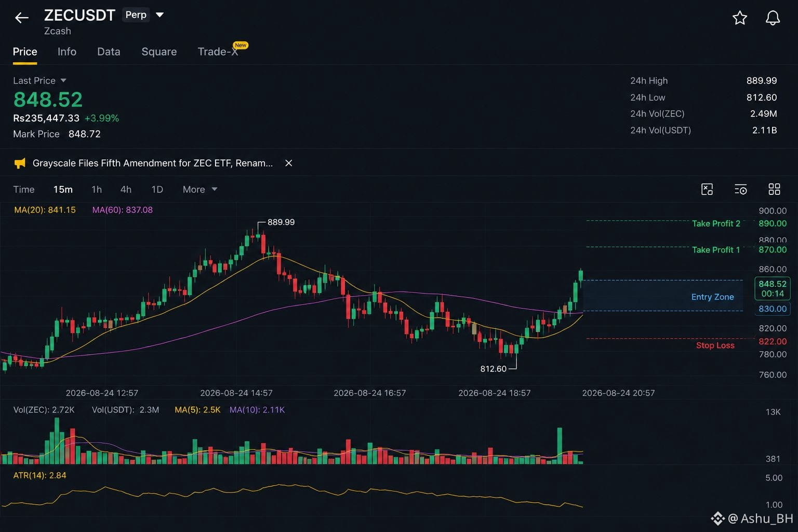The width and height of the screenshot is (798, 532).
Task: Select the 15m timeframe
Action: (x=63, y=190)
